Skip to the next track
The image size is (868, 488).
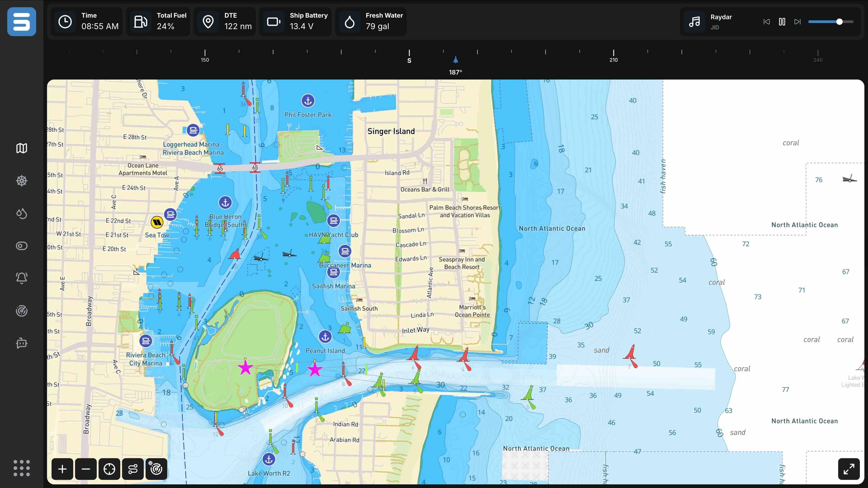tap(797, 22)
